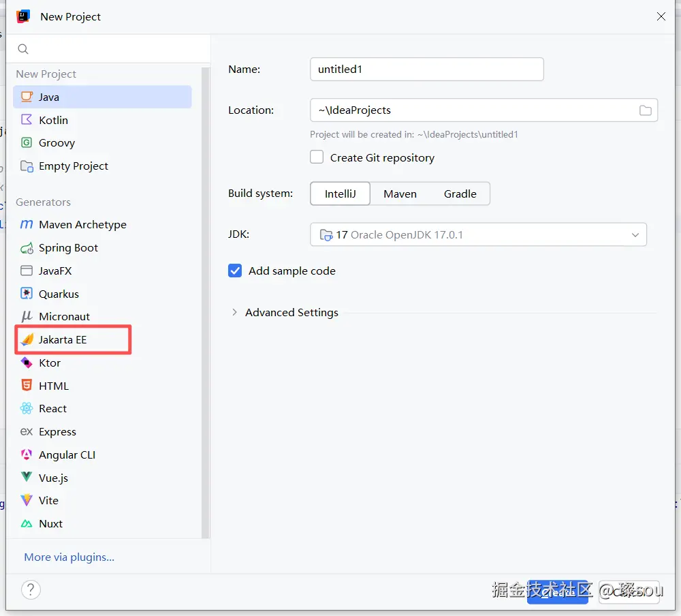Click the Spring Boot generator icon
Image resolution: width=681 pixels, height=616 pixels.
(27, 248)
